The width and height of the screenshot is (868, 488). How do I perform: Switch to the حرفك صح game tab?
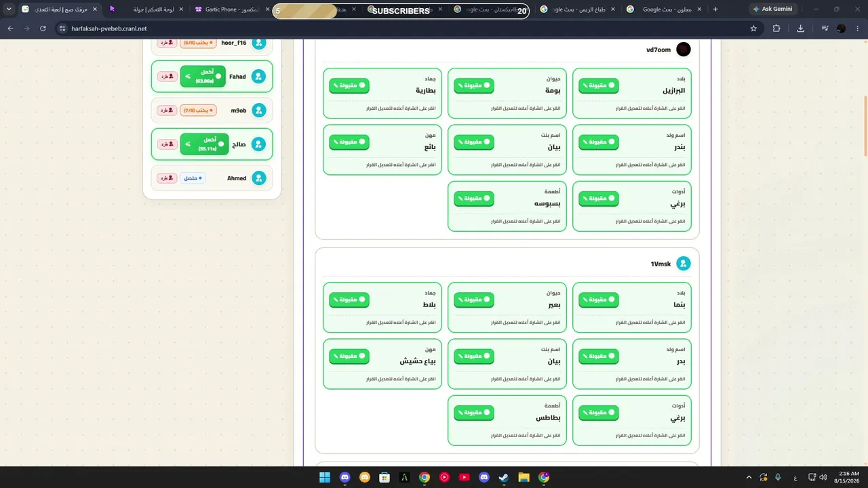60,9
